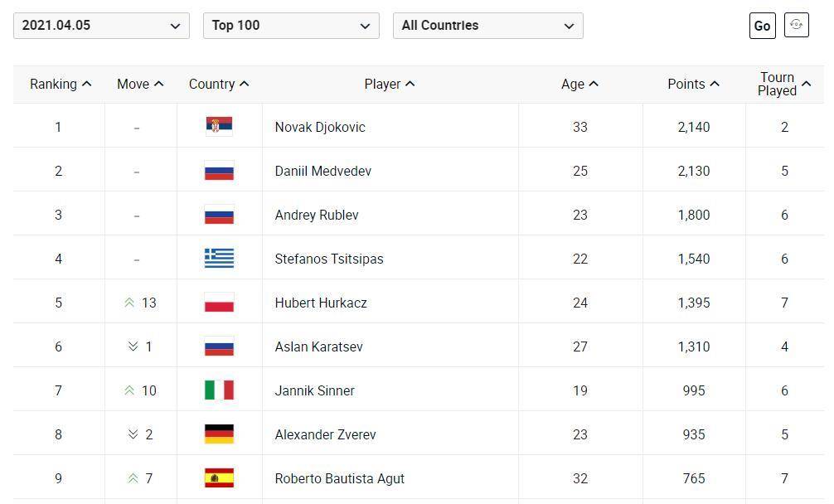Click the Spain flag beside Roberto Bautista Agut

point(219,478)
